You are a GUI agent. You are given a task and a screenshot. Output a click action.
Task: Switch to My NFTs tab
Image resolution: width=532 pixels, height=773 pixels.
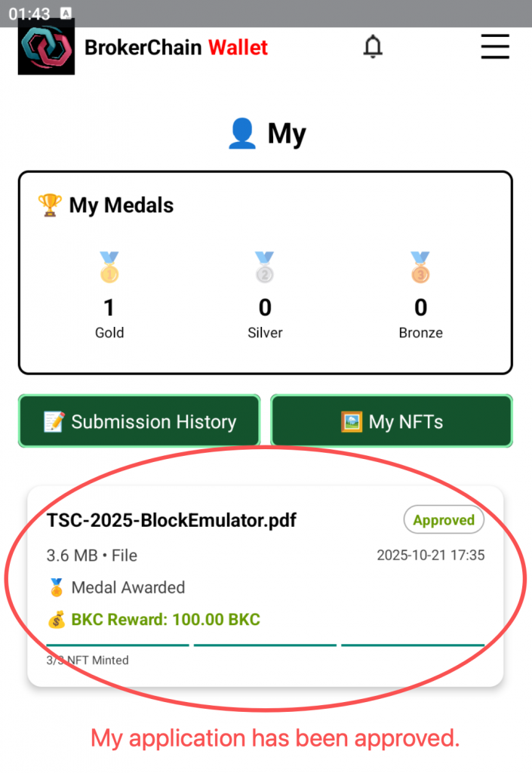pyautogui.click(x=391, y=421)
